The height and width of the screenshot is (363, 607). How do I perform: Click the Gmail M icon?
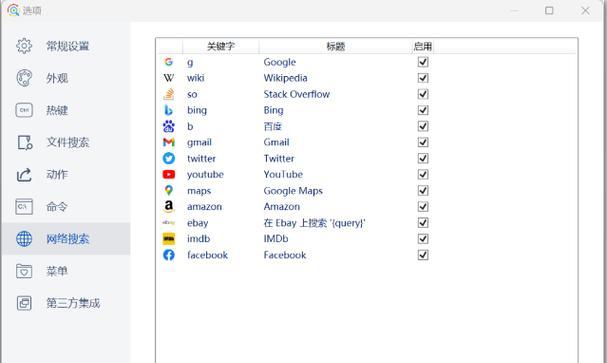click(168, 142)
